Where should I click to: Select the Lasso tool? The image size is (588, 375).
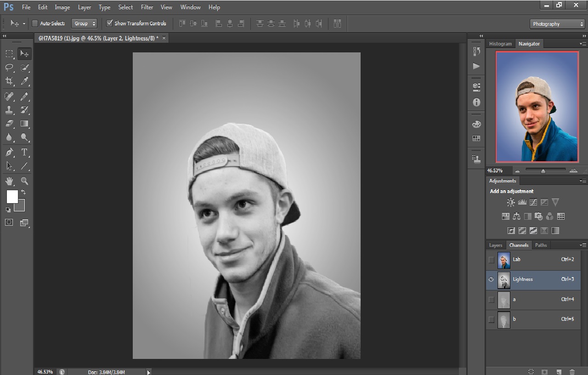pos(9,68)
